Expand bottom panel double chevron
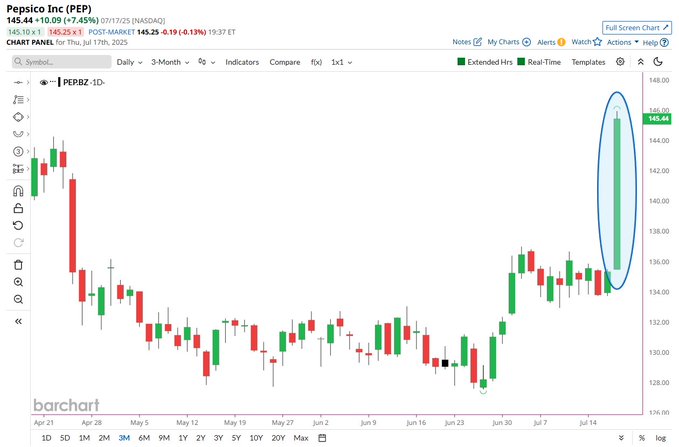Viewport: 679px width, 447px height. coord(621,438)
